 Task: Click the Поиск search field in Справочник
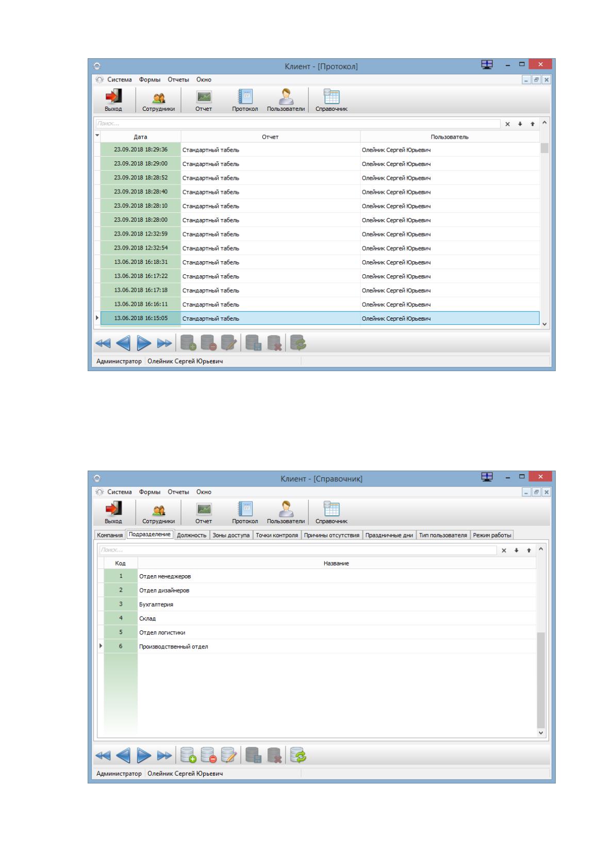tap(298, 550)
